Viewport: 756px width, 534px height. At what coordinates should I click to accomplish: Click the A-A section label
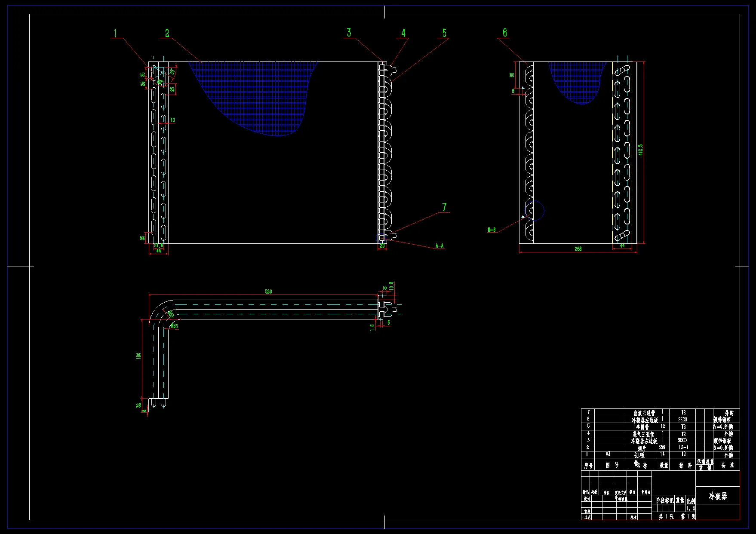coord(439,246)
